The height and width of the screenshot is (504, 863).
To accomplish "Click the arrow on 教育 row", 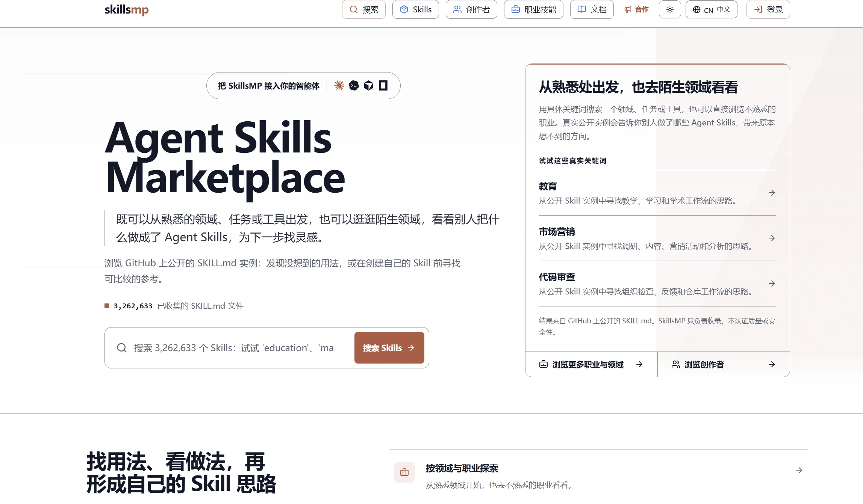I will click(x=772, y=193).
